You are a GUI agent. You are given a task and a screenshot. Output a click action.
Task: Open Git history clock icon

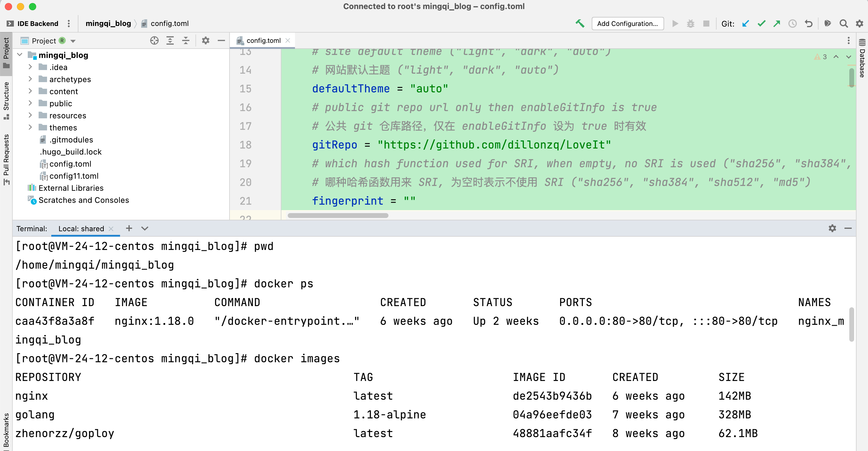(x=792, y=24)
